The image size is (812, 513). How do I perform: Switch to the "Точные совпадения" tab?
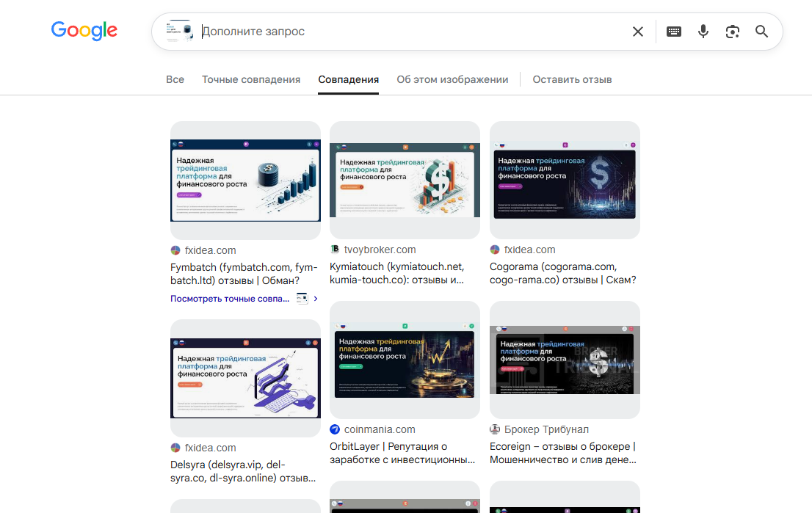[x=251, y=80]
